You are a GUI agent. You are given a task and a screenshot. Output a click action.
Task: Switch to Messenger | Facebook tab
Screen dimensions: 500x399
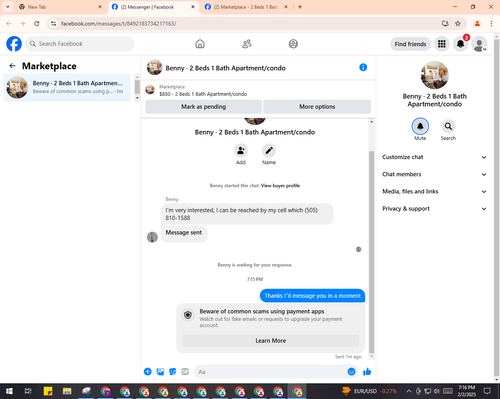point(153,7)
